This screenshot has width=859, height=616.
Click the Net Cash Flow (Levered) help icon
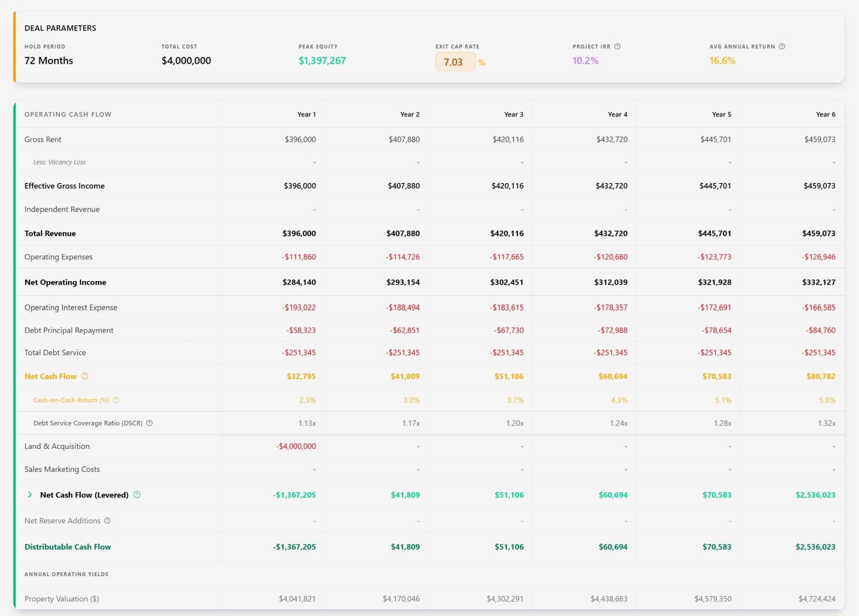click(x=137, y=494)
